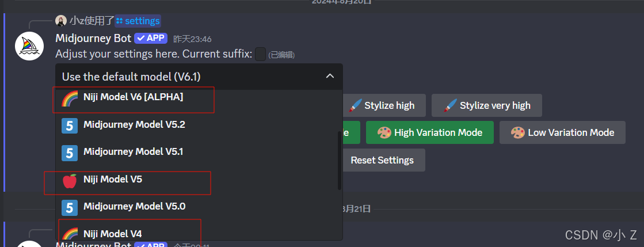Toggle High Variation Mode
This screenshot has width=644, height=247.
click(x=430, y=132)
